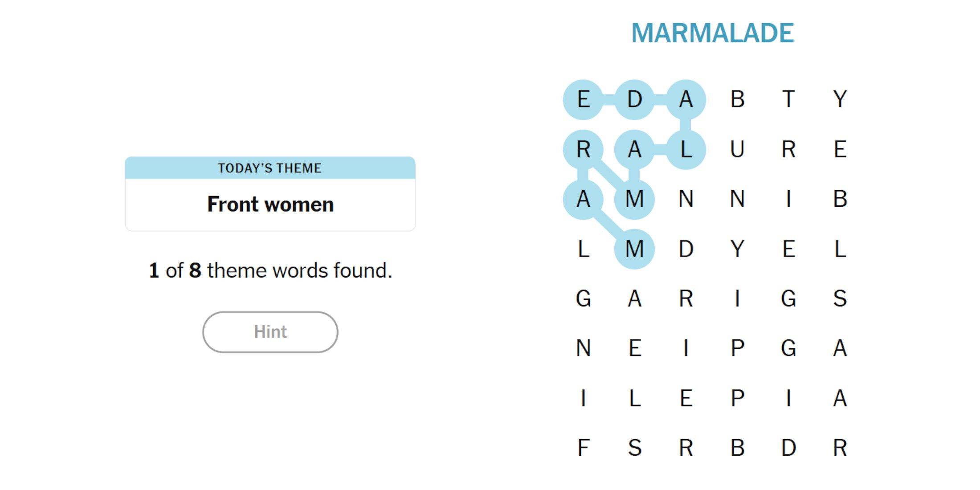Select the S in the bottom row
Image resolution: width=980 pixels, height=490 pixels.
[634, 448]
